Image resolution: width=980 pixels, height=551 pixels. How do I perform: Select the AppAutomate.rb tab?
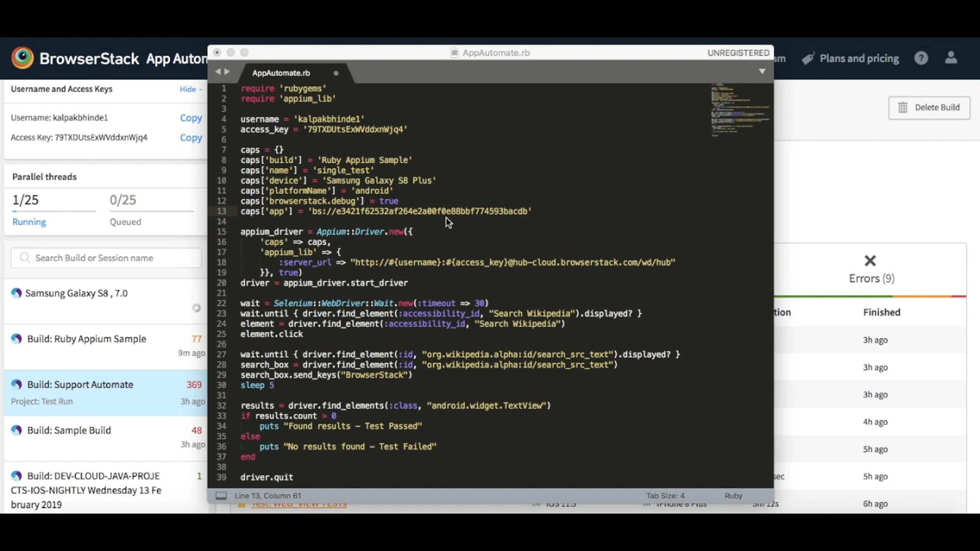[x=281, y=73]
